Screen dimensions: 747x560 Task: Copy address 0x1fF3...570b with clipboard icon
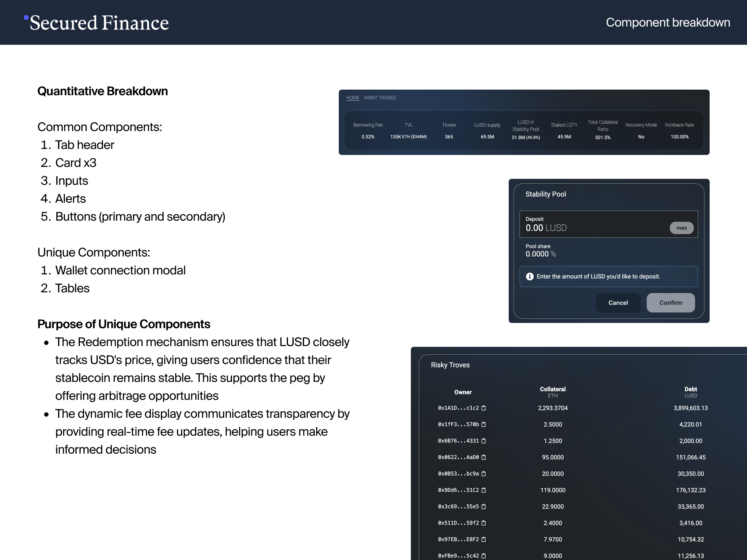coord(484,424)
